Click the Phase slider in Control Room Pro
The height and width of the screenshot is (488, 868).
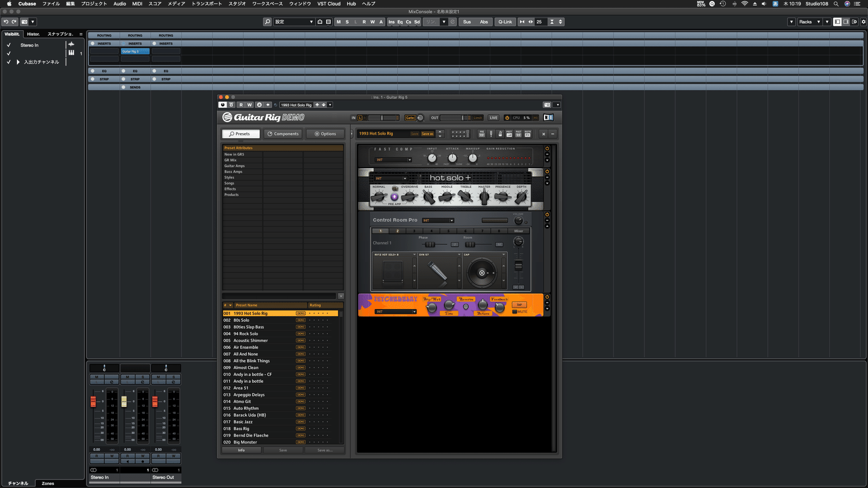pos(430,245)
